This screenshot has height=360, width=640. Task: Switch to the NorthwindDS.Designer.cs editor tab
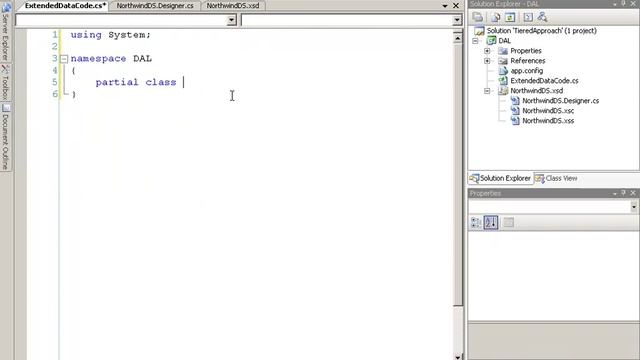coord(155,6)
